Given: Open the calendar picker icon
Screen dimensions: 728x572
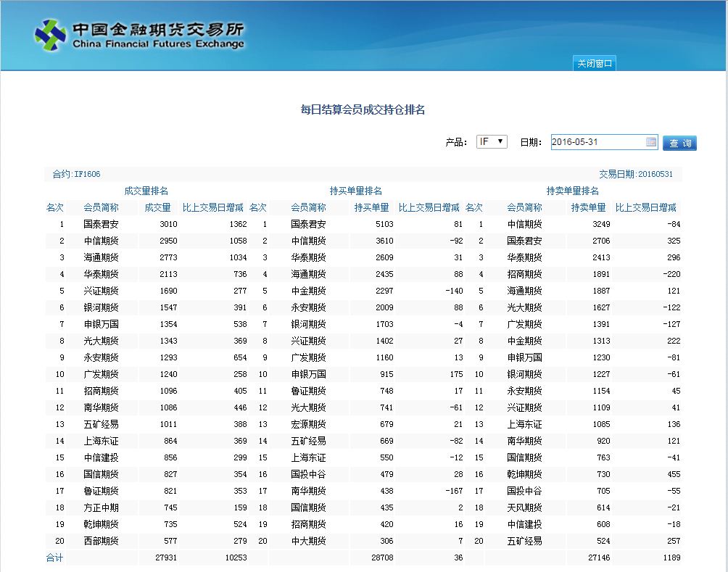Looking at the screenshot, I should (x=651, y=142).
